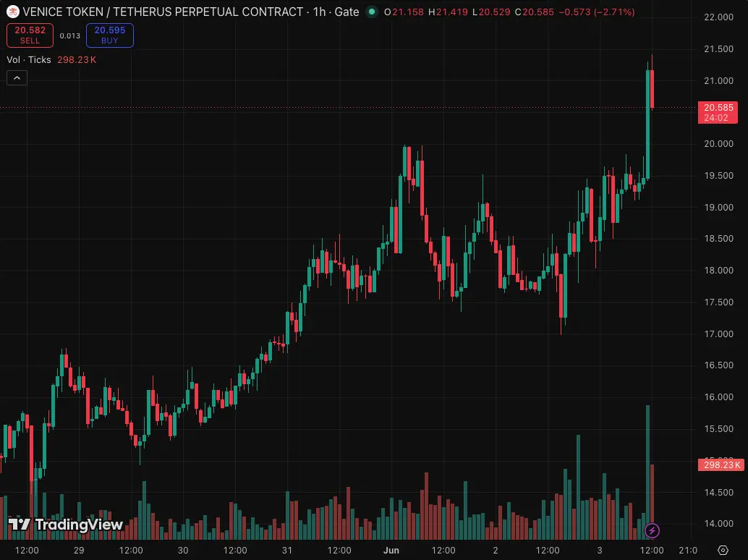Click the Gate exchange label

tap(347, 12)
